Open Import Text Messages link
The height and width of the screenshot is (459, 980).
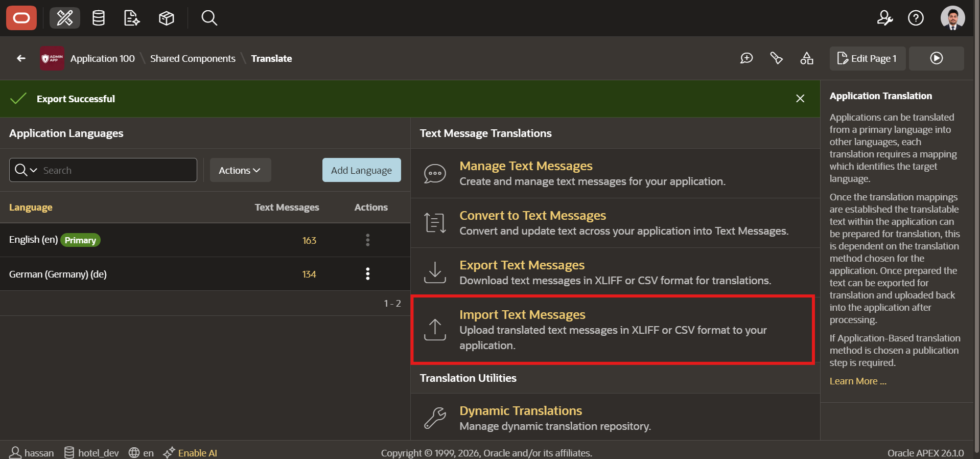[522, 315]
